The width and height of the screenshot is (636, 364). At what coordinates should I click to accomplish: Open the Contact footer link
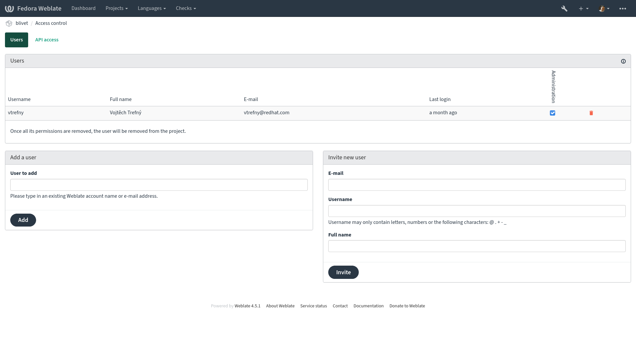tap(340, 306)
